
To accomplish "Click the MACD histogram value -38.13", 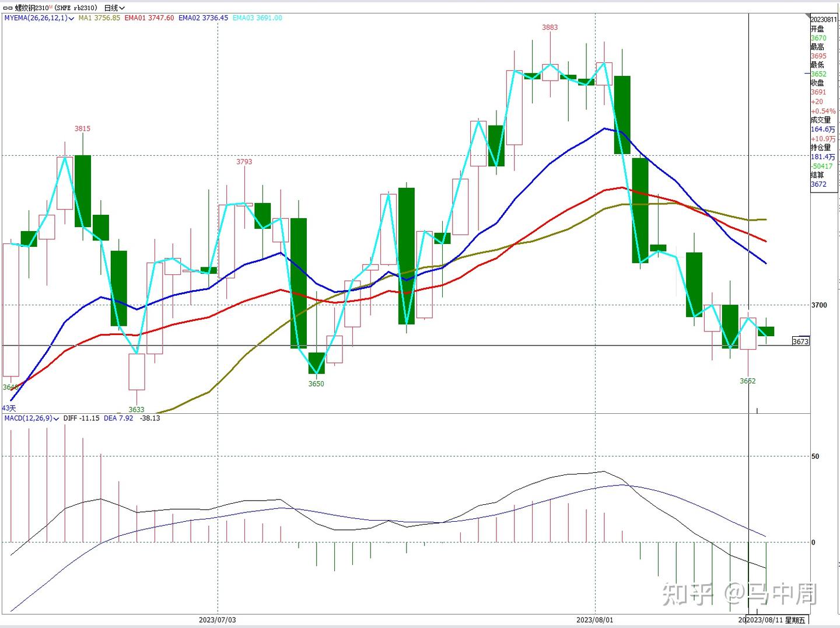I will (150, 418).
